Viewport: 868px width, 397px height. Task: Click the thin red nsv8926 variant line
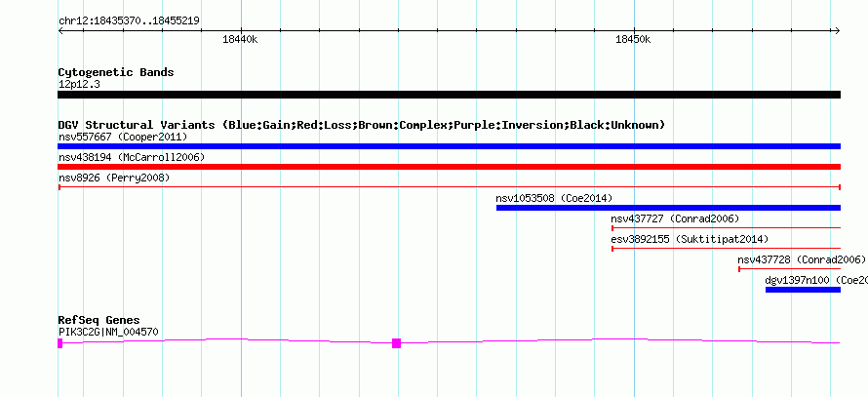point(450,187)
